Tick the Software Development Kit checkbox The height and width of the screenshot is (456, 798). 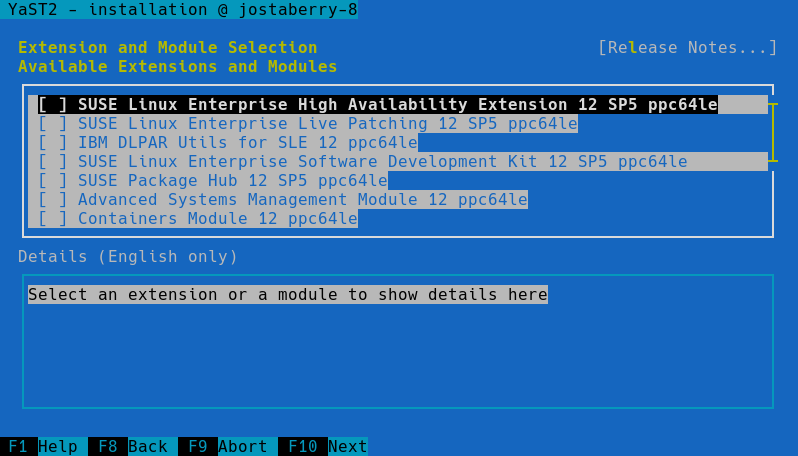53,162
